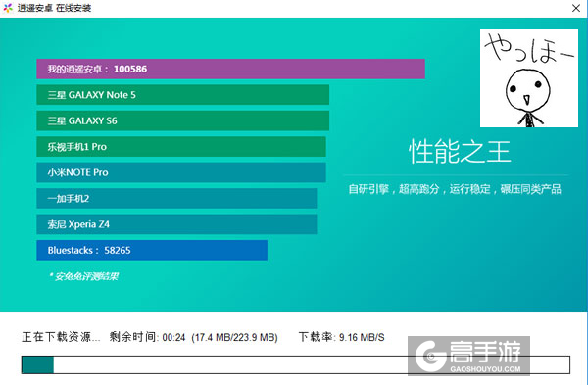
Task: Click the 自研引擎 超高跑分 slogan text
Action: (455, 189)
